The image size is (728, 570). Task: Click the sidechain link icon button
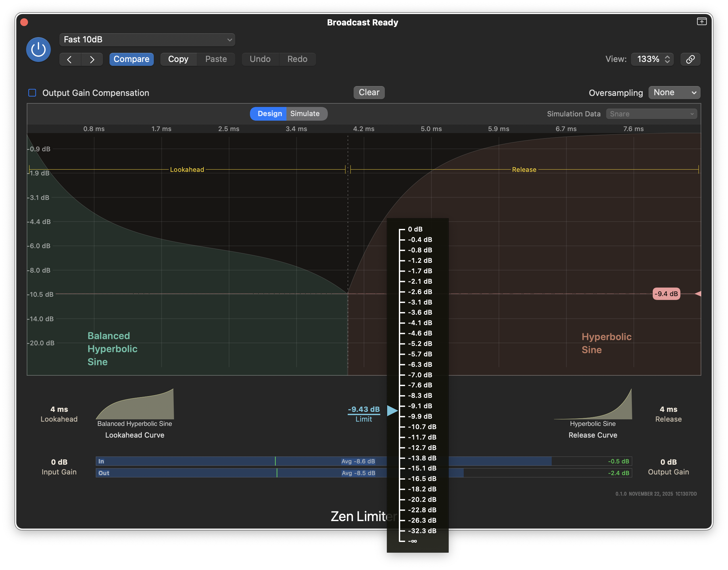(x=690, y=59)
